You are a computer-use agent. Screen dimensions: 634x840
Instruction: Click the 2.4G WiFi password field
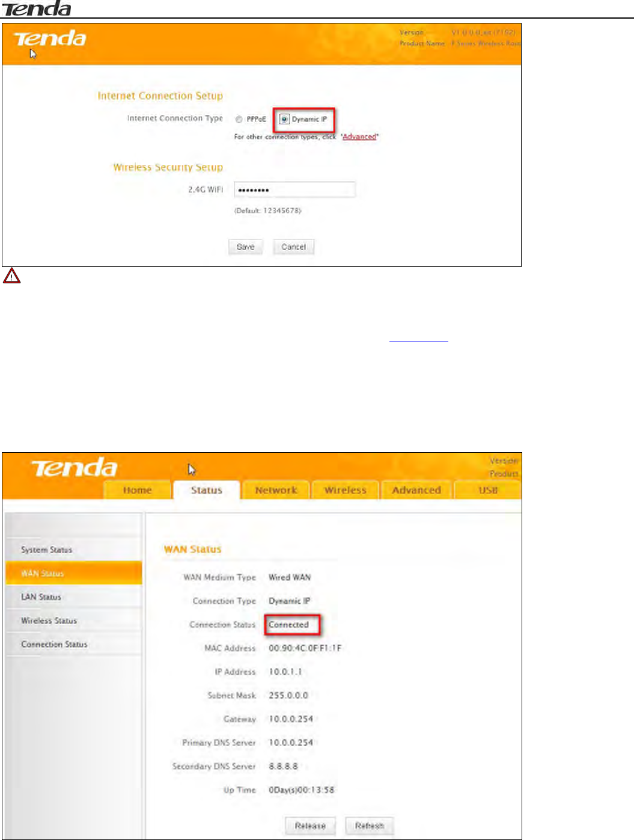click(294, 190)
